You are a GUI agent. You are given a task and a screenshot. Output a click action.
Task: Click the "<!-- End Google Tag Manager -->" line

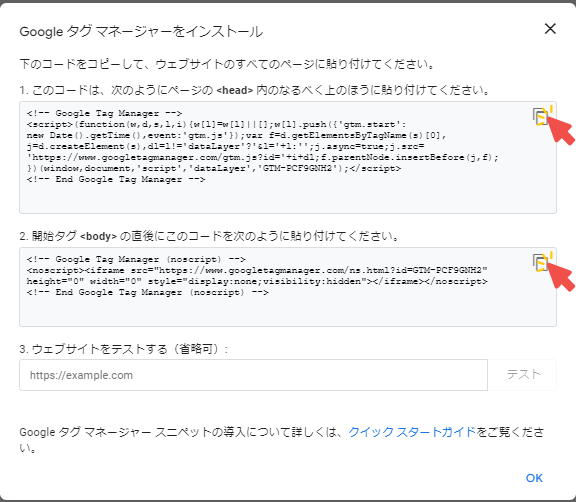pyautogui.click(x=116, y=179)
